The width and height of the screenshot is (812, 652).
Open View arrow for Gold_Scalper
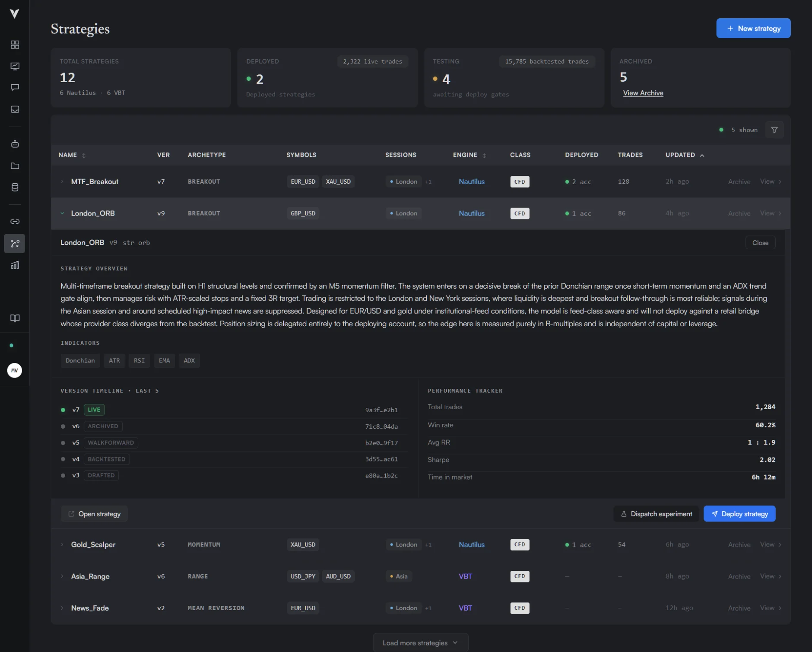point(771,544)
